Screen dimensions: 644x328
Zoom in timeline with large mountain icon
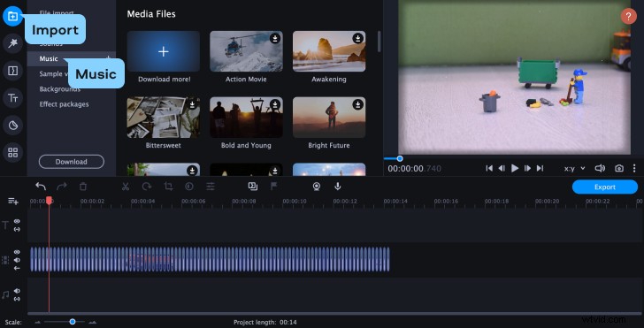[92, 322]
